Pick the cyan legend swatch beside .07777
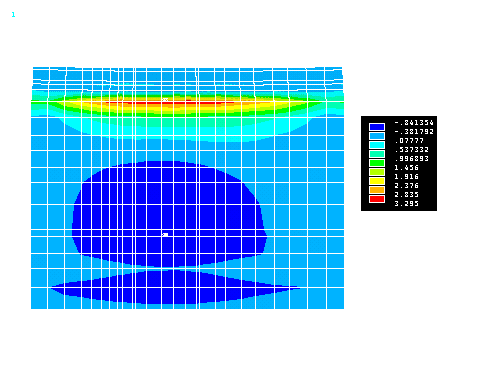The height and width of the screenshot is (384, 493). (377, 145)
